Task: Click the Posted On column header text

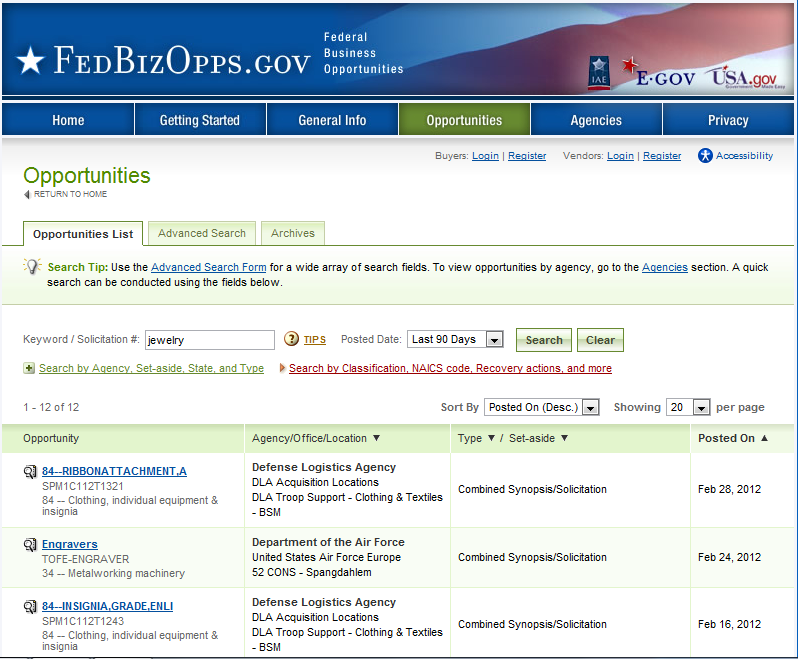Action: click(726, 438)
